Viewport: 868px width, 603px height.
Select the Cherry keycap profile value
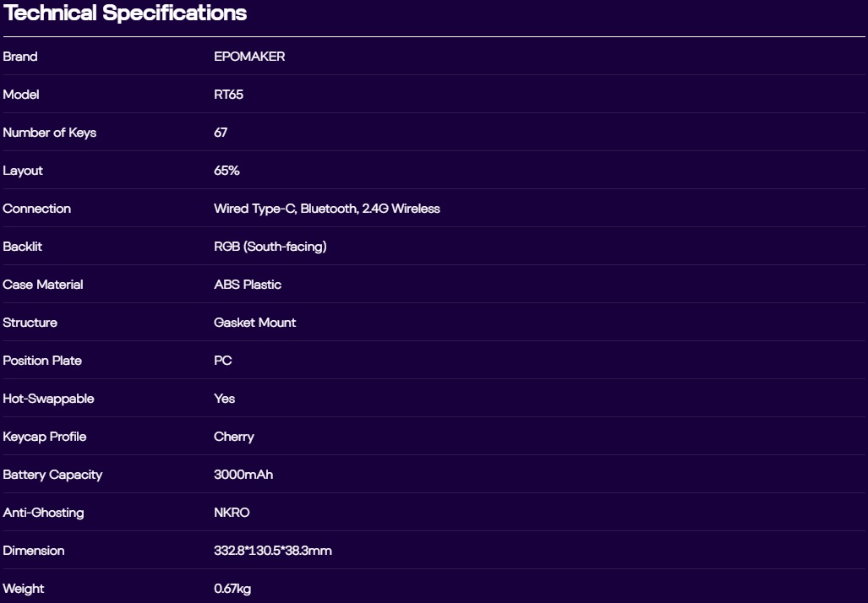point(233,437)
